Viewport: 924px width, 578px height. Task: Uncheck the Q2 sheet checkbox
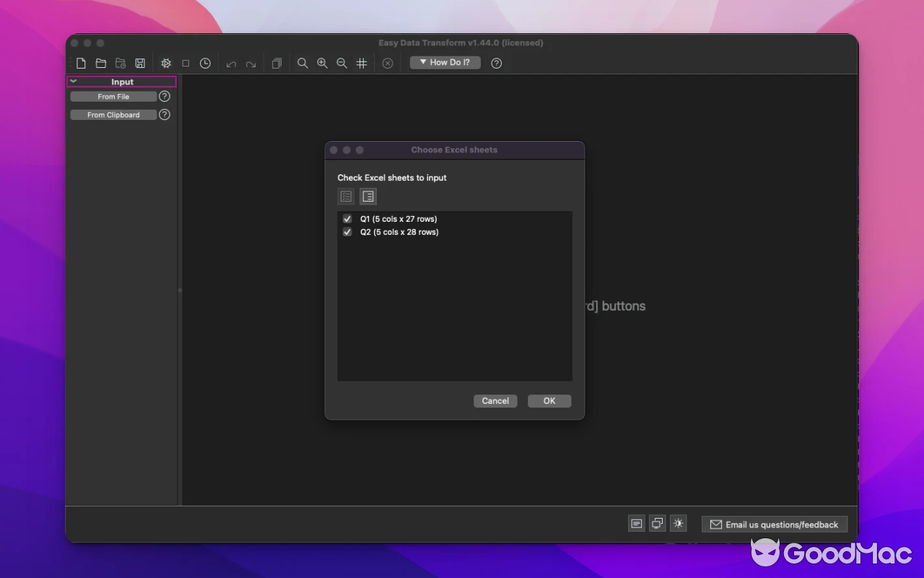point(347,232)
